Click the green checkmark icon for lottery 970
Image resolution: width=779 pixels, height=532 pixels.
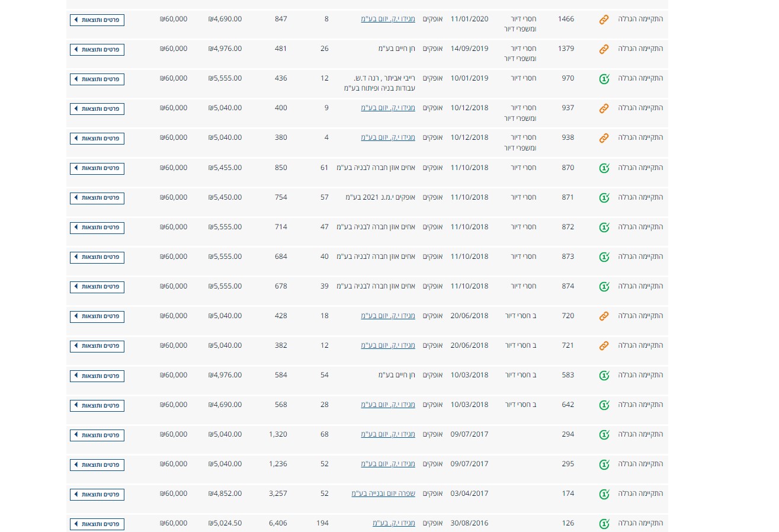pyautogui.click(x=604, y=79)
